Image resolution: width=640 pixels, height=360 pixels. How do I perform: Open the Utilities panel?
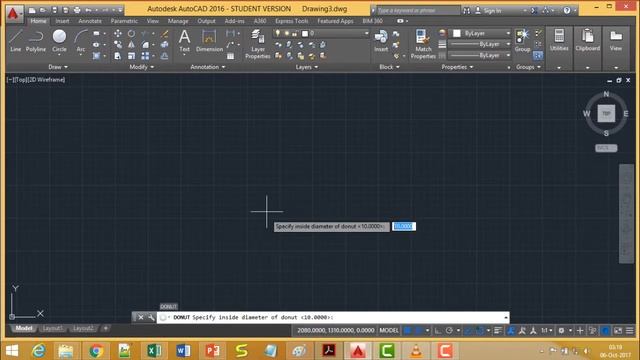[559, 40]
